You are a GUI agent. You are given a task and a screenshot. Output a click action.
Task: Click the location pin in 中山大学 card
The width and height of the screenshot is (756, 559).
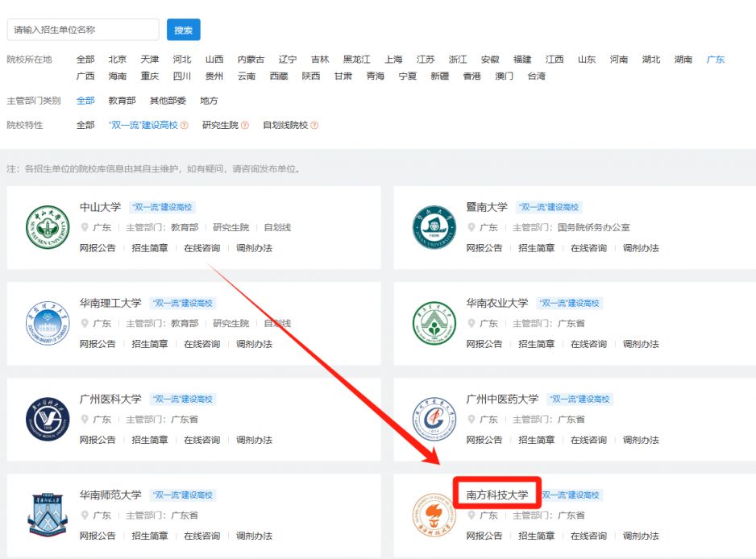(85, 227)
